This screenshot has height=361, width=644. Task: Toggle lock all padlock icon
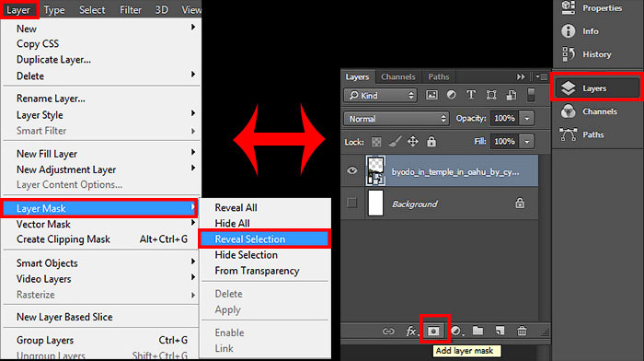(431, 142)
